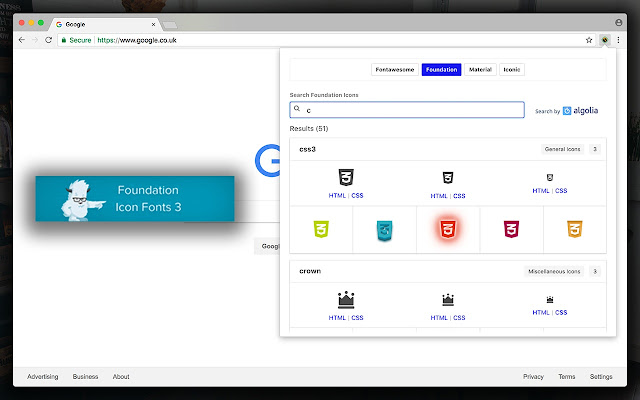Select the orange css3 icon
The image size is (640, 400).
point(575,229)
